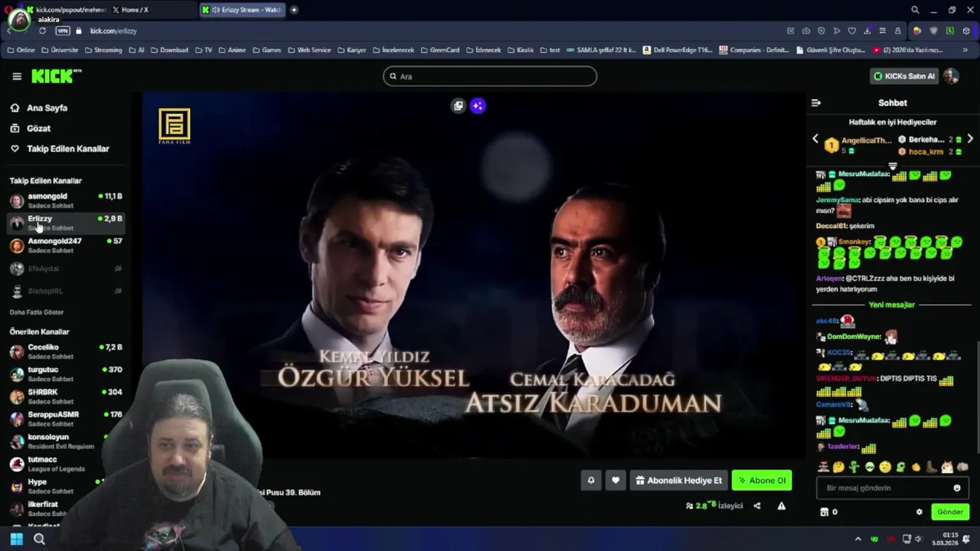The width and height of the screenshot is (980, 551).
Task: Open Asmongold247 channel avatar
Action: tap(17, 246)
